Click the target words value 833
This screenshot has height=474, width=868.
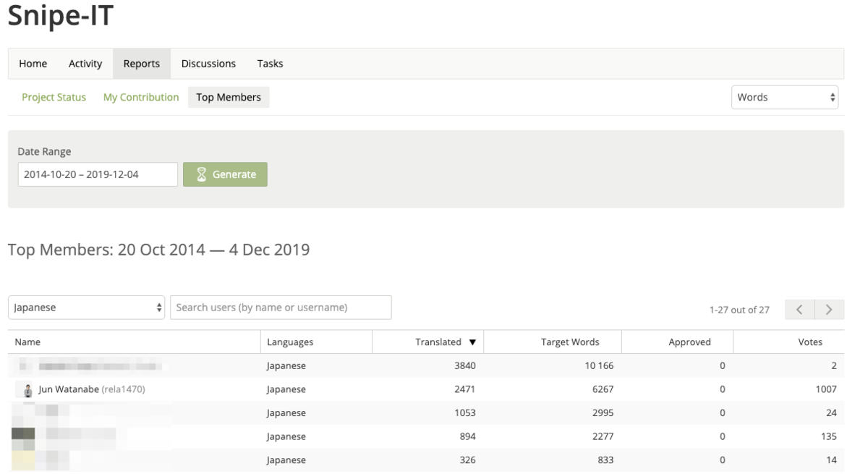pyautogui.click(x=605, y=460)
